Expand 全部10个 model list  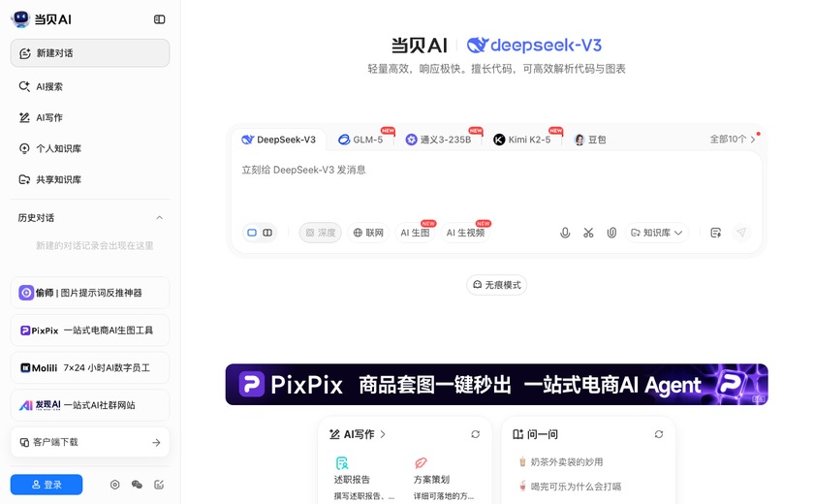coord(733,140)
